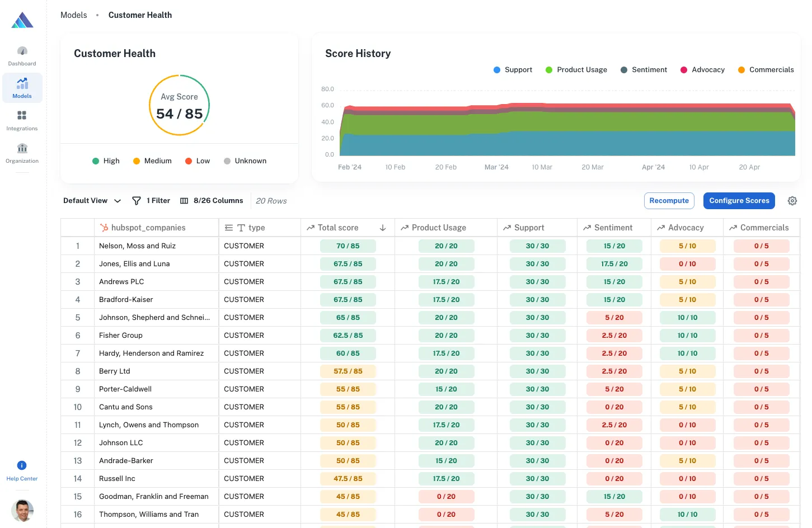Image resolution: width=812 pixels, height=528 pixels.
Task: Open the Help Center info icon
Action: click(22, 465)
